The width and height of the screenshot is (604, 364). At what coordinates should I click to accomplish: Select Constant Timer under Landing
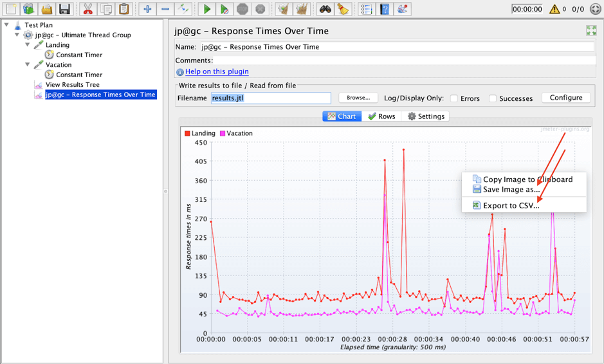[x=79, y=55]
